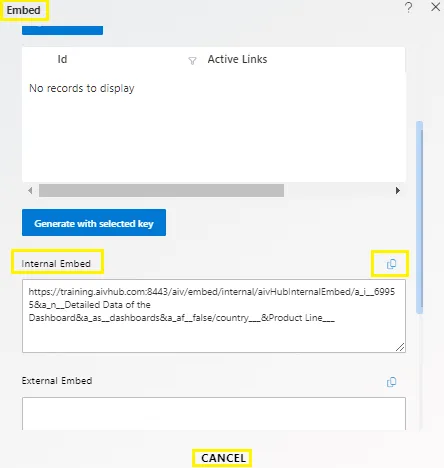
Task: Sort by the Id column header
Action: tap(62, 59)
